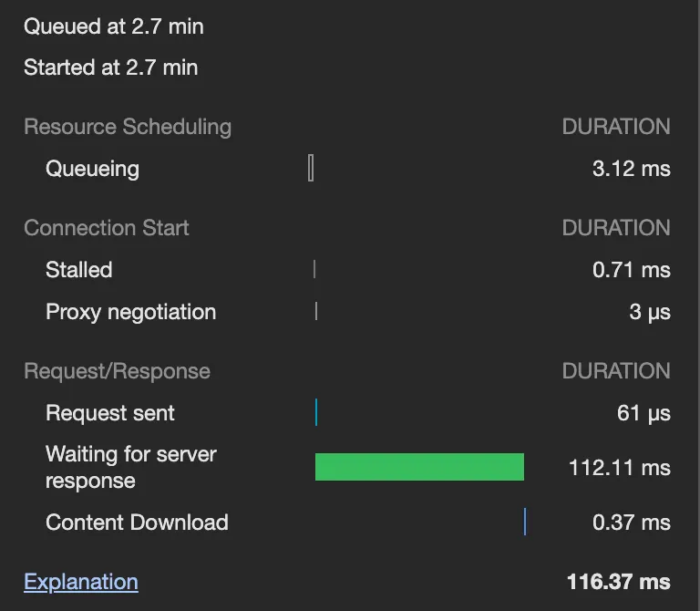Select the Queueing timing bar
The width and height of the screenshot is (700, 611).
pyautogui.click(x=311, y=168)
